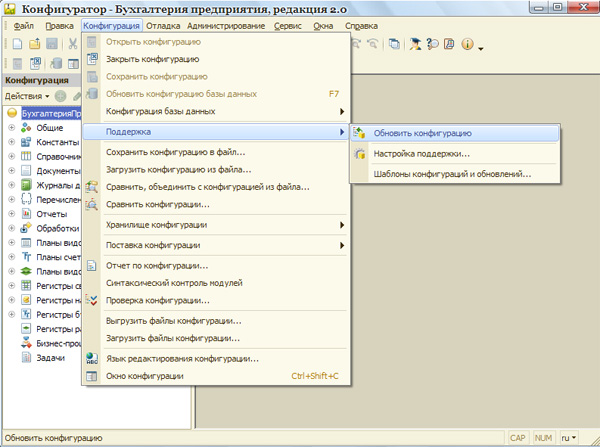Expand the Справочники tree node
The height and width of the screenshot is (447, 600).
click(x=11, y=156)
